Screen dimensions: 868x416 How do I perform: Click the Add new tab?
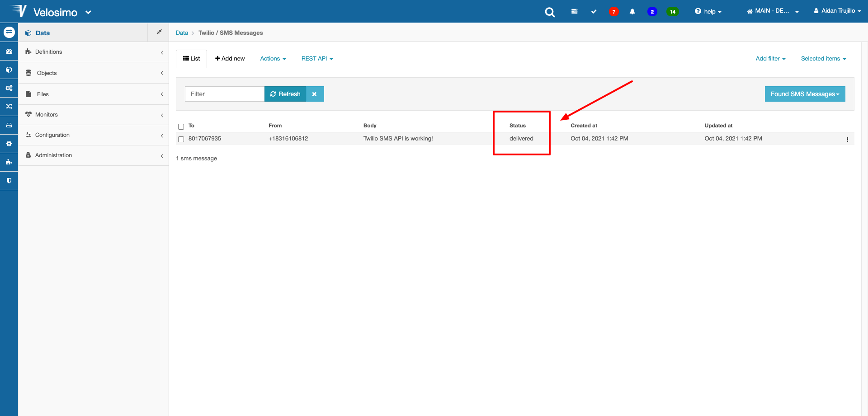pyautogui.click(x=230, y=59)
